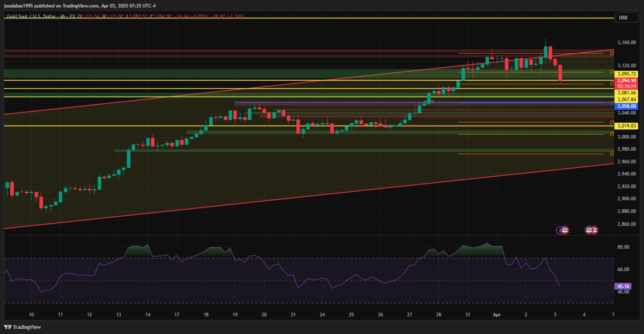The height and width of the screenshot is (334, 644).
Task: Click the 3,000.00 price scale value
Action: click(626, 137)
